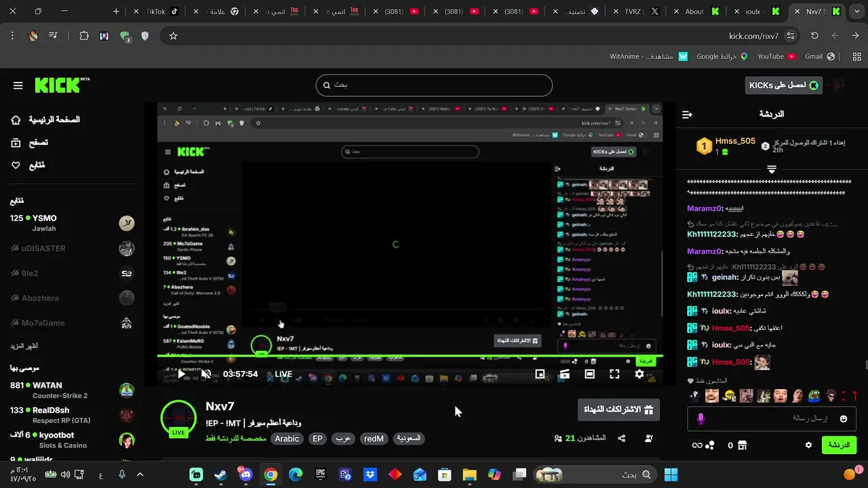Image resolution: width=868 pixels, height=488 pixels.
Task: Click the chat message input field
Action: coord(770,419)
